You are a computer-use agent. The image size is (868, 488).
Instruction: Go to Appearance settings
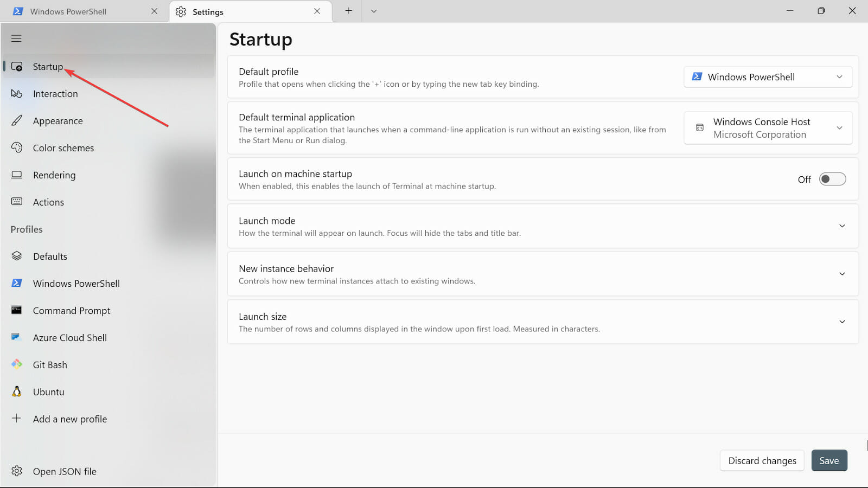pyautogui.click(x=108, y=121)
